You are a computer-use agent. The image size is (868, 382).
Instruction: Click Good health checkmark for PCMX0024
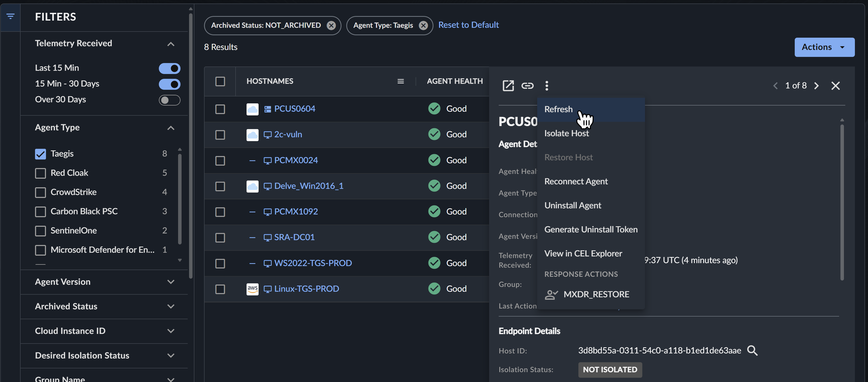tap(434, 160)
